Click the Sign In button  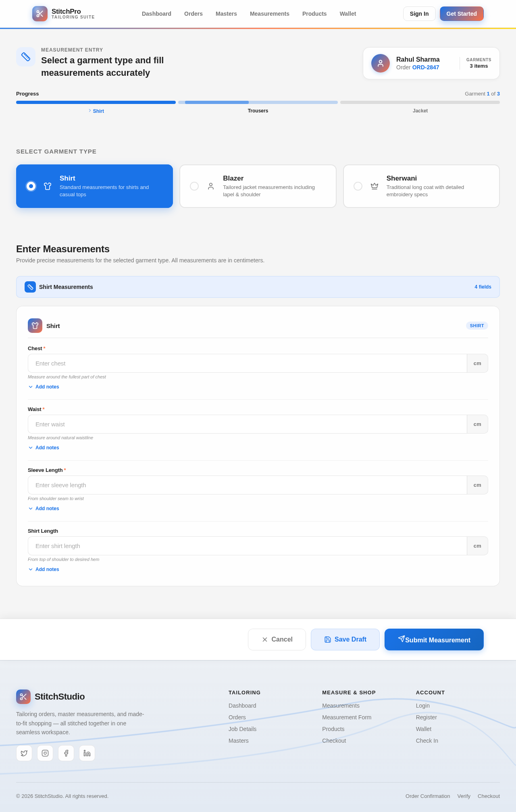[419, 14]
